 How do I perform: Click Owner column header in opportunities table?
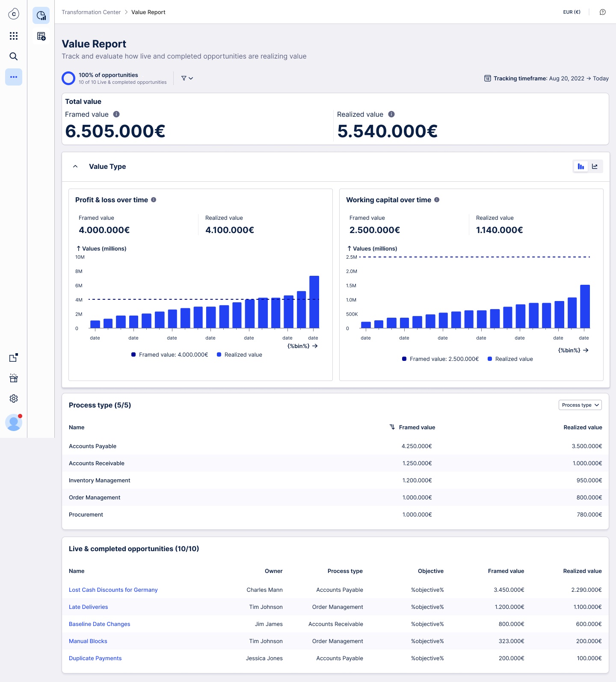point(274,571)
